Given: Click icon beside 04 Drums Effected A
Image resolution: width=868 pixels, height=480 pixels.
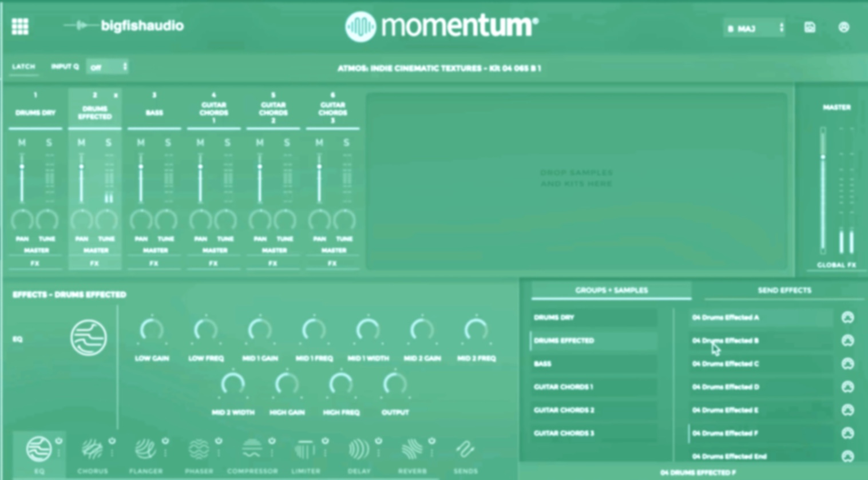Looking at the screenshot, I should [847, 318].
